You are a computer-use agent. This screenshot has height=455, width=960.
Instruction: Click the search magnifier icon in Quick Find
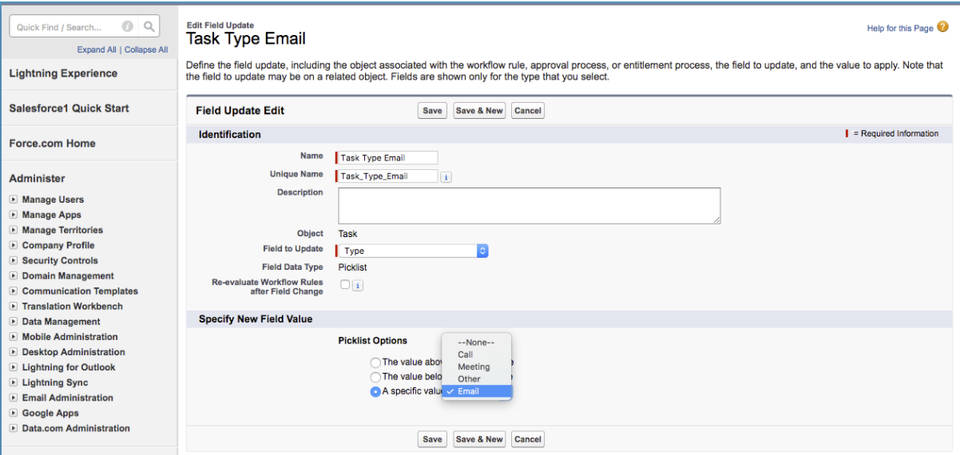tap(149, 27)
